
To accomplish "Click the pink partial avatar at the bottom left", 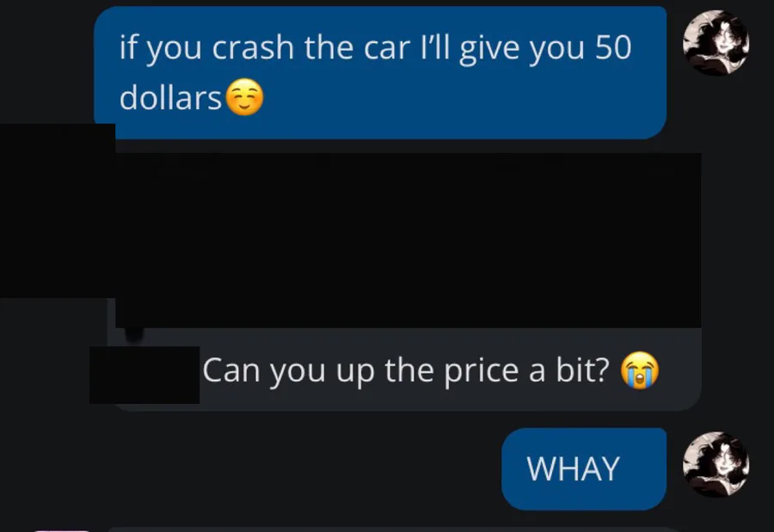I will tap(62, 530).
